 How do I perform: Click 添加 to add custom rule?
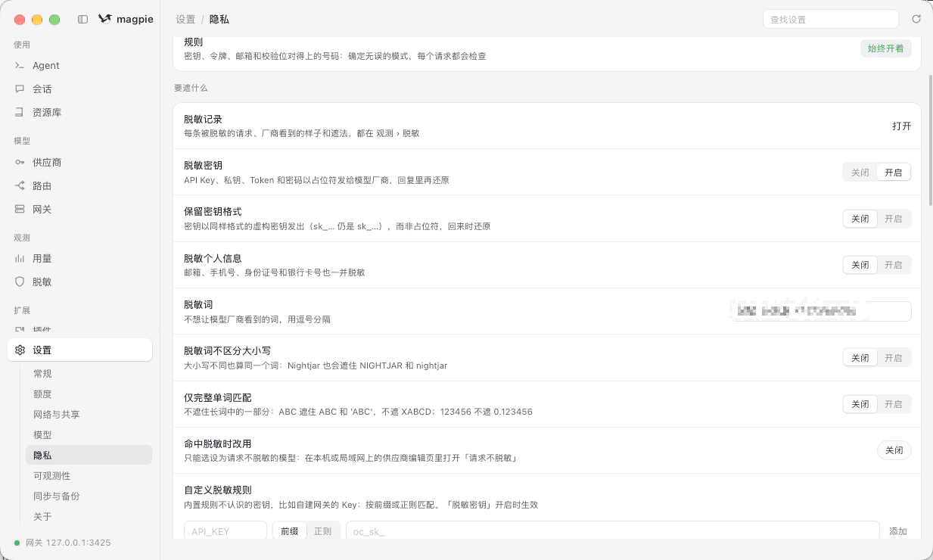[898, 531]
